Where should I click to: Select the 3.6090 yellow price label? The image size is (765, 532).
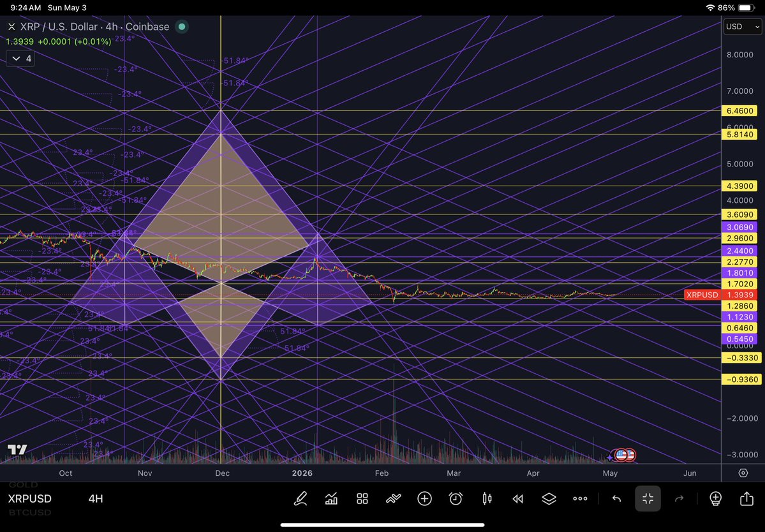(x=739, y=214)
